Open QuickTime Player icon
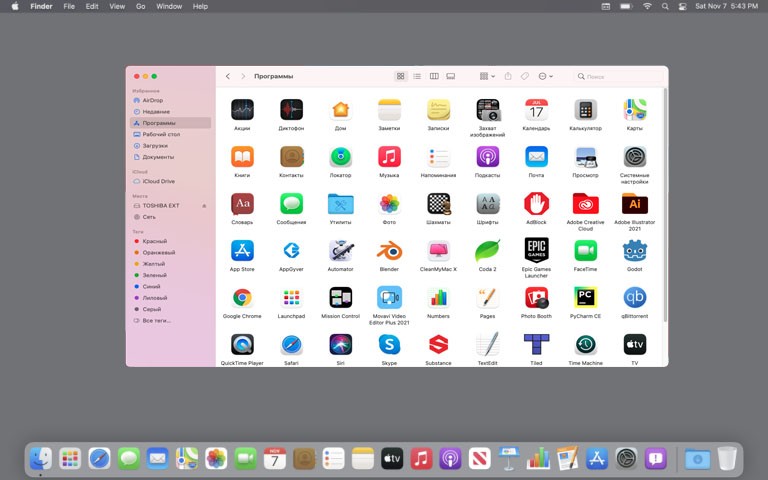Viewport: 768px width, 480px height. tap(242, 344)
